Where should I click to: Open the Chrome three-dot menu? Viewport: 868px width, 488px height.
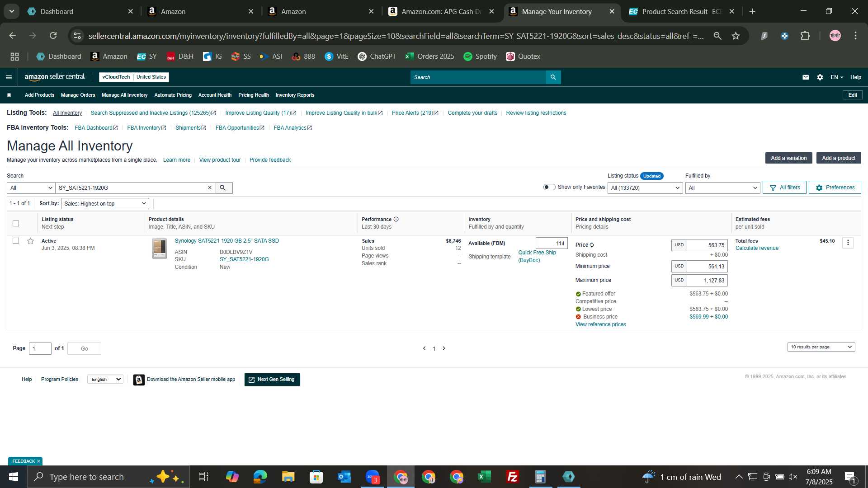coord(855,36)
